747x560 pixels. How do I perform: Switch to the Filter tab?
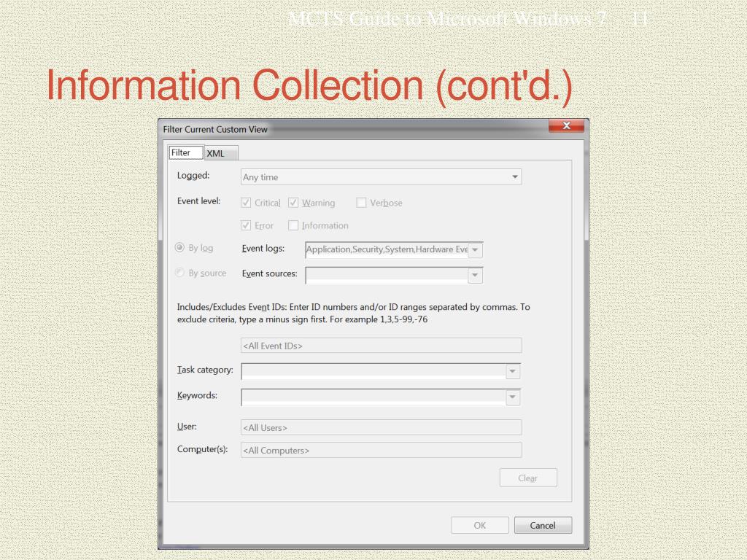(x=186, y=152)
